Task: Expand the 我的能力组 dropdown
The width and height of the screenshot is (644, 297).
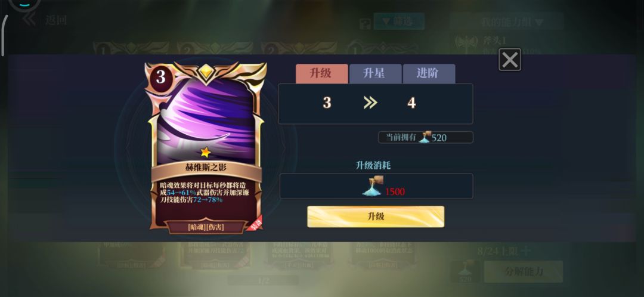Action: point(507,22)
